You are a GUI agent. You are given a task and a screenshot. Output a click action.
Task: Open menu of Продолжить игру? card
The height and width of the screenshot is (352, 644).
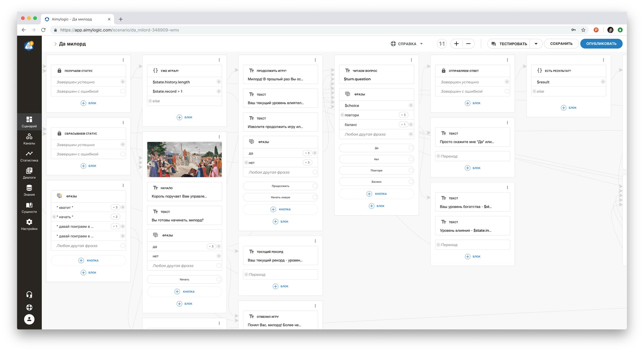(x=315, y=60)
